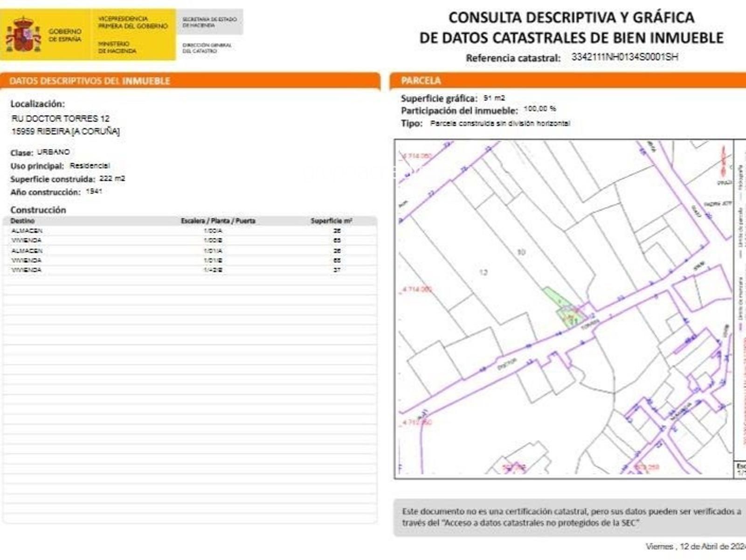The width and height of the screenshot is (746, 560).
Task: Click the Secretaría de Estado de Hacienda box
Action: (209, 22)
